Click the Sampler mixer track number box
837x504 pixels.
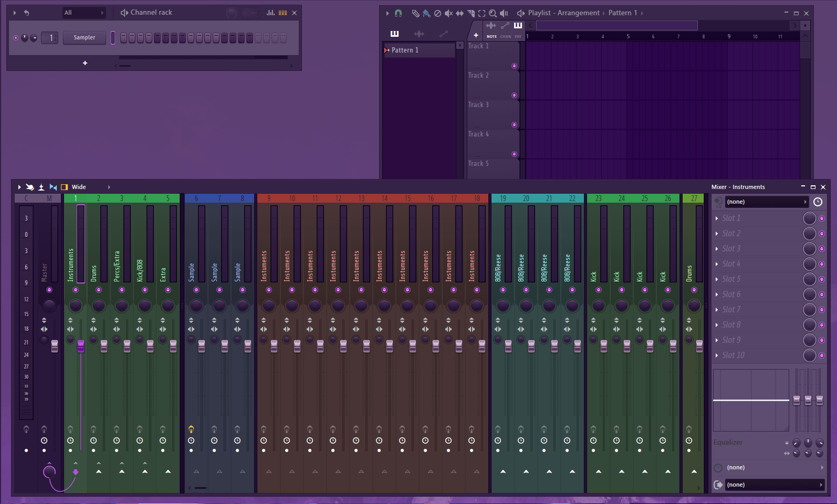click(49, 38)
